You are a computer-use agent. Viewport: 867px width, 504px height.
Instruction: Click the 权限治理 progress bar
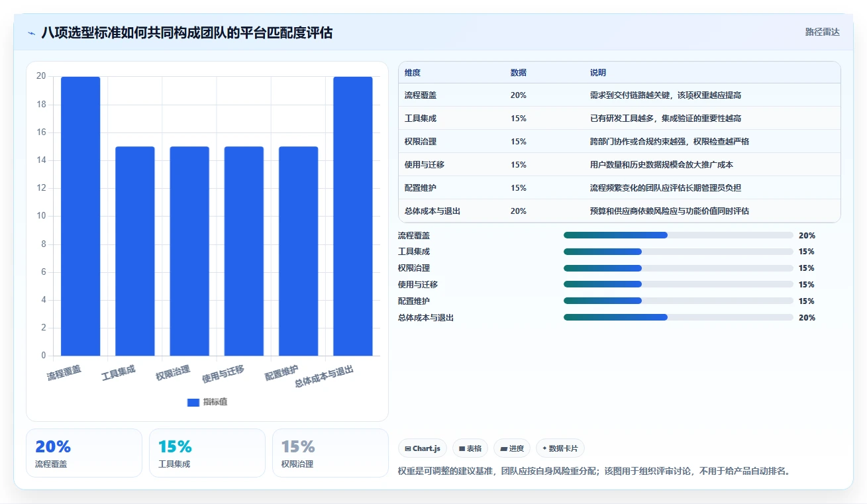tap(678, 268)
